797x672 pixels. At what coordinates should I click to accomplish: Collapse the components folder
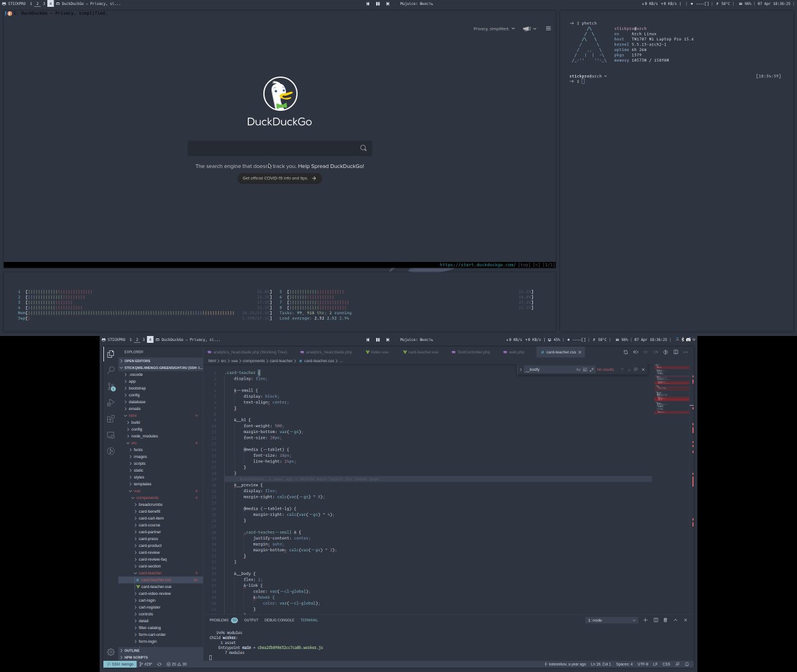(x=161, y=498)
